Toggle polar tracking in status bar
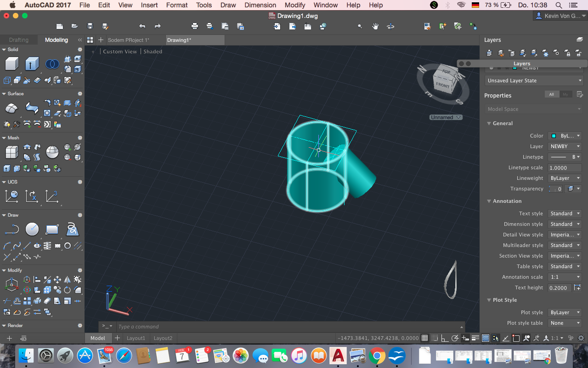 click(455, 338)
